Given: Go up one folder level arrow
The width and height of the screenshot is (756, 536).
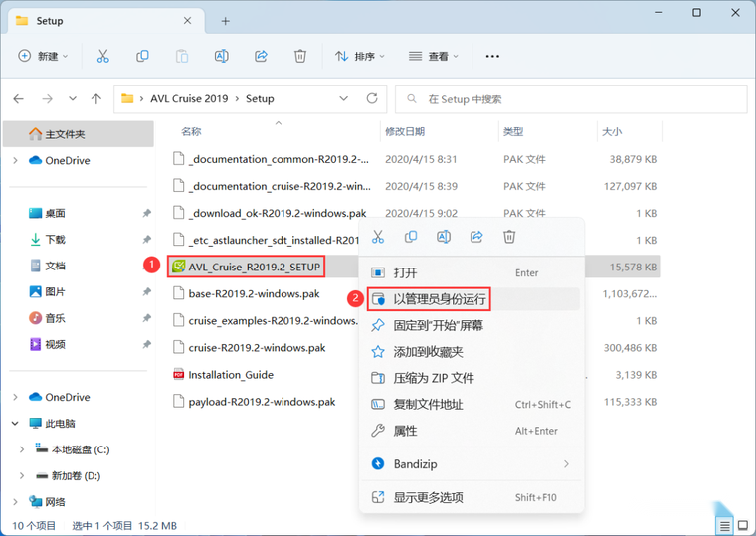Looking at the screenshot, I should [96, 99].
